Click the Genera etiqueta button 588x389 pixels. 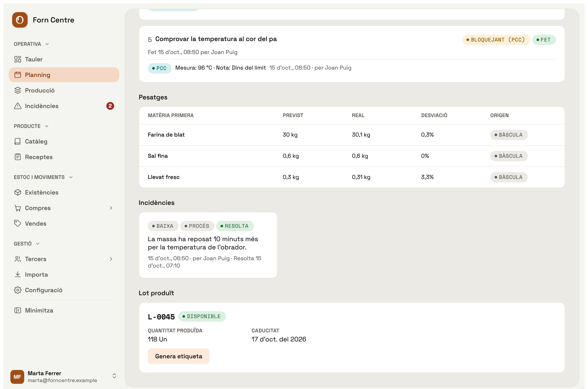[x=179, y=356]
